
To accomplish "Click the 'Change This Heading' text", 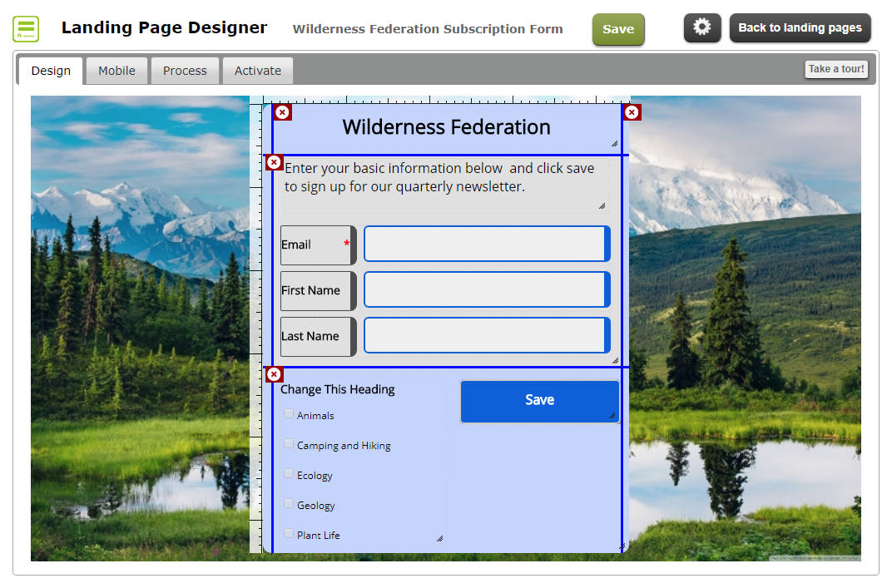I will pyautogui.click(x=337, y=389).
